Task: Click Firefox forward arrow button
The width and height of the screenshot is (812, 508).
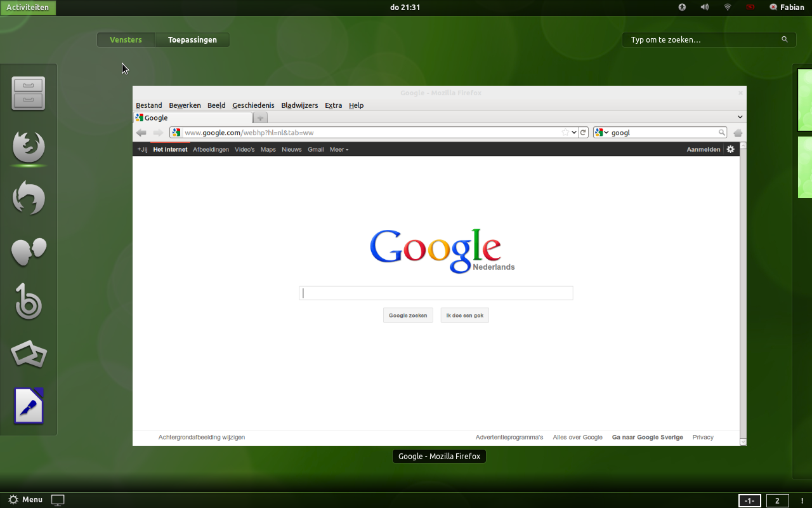Action: [158, 133]
